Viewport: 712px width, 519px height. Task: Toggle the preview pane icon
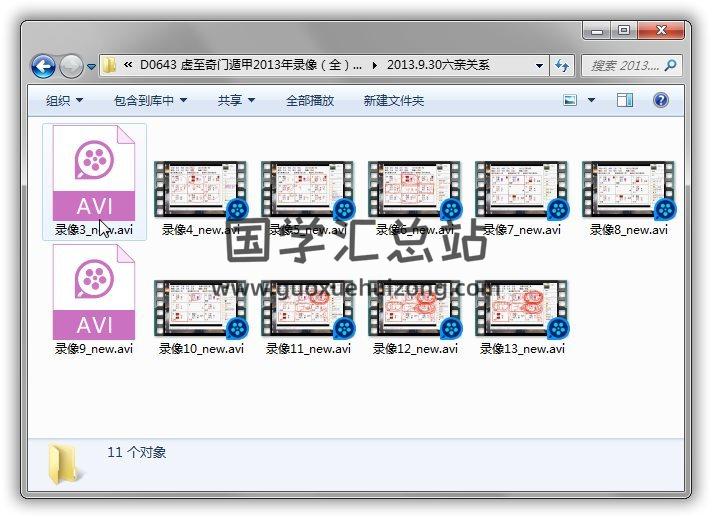(625, 100)
